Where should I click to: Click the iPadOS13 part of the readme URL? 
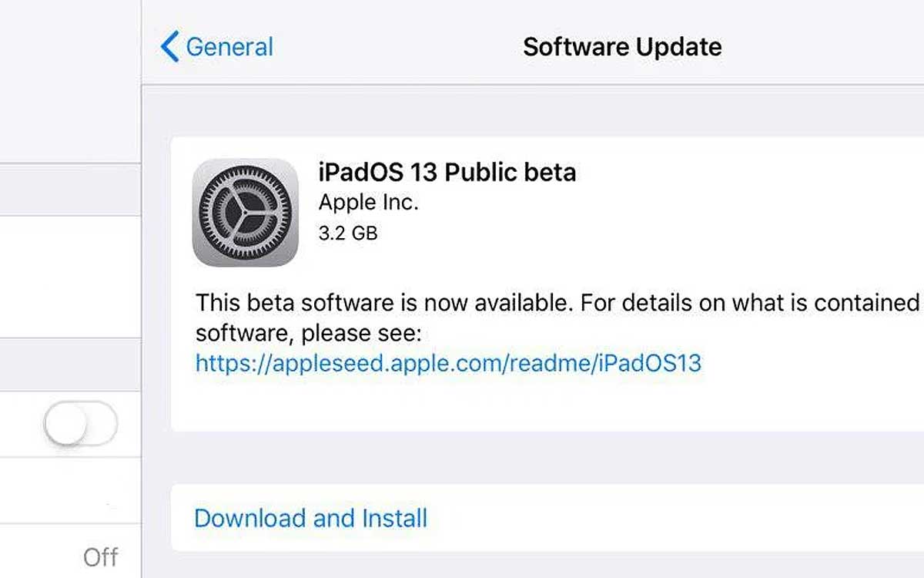pos(650,363)
